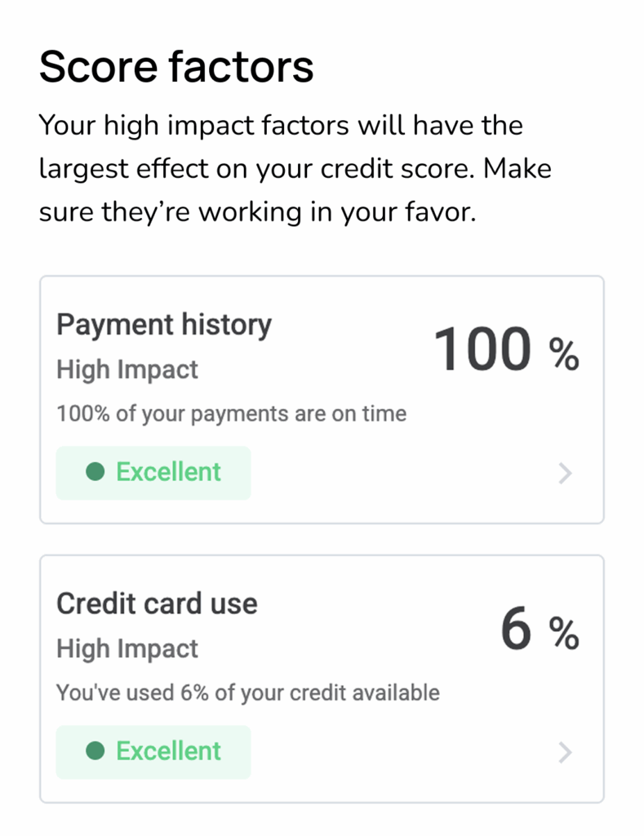Click green dot in Credit card use badge
Image resolution: width=644 pixels, height=836 pixels.
point(95,751)
